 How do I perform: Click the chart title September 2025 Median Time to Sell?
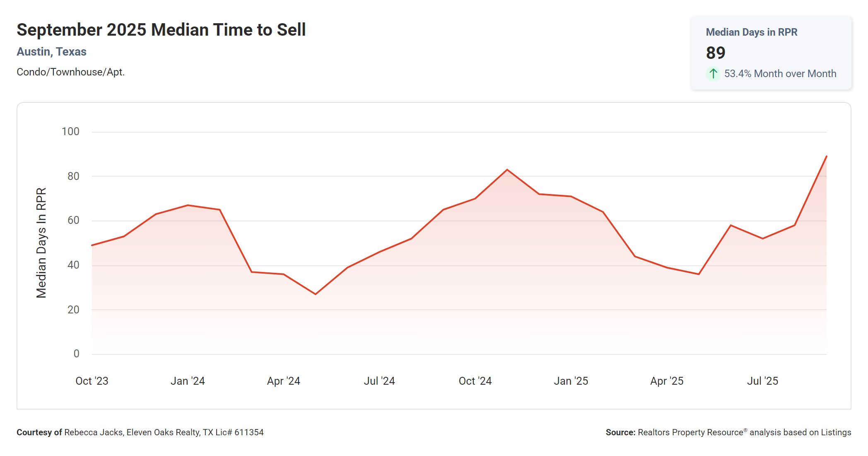click(161, 30)
